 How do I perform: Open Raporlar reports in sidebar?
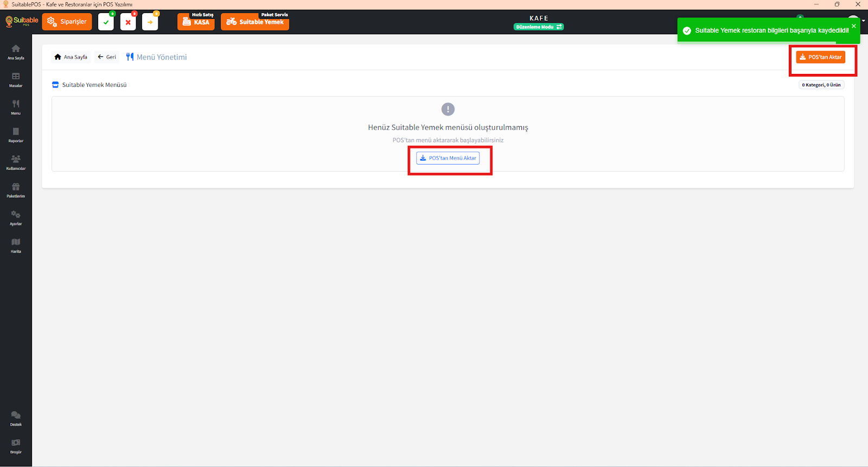pyautogui.click(x=16, y=135)
